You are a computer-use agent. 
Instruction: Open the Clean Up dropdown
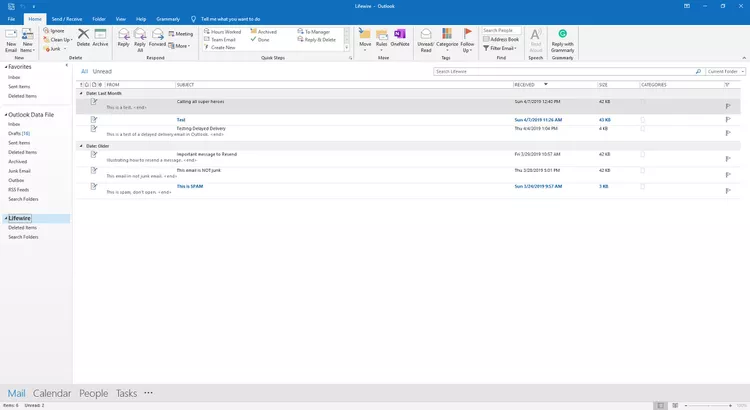[57, 40]
